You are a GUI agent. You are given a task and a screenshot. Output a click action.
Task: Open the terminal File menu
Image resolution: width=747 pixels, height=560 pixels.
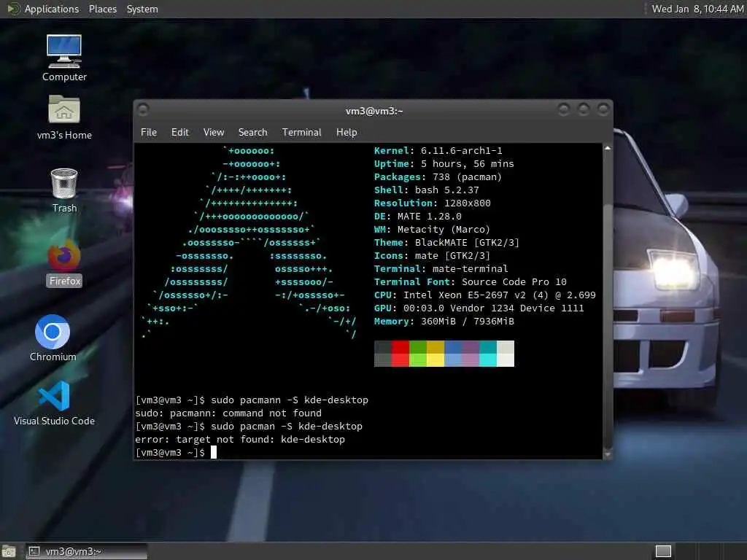[149, 132]
